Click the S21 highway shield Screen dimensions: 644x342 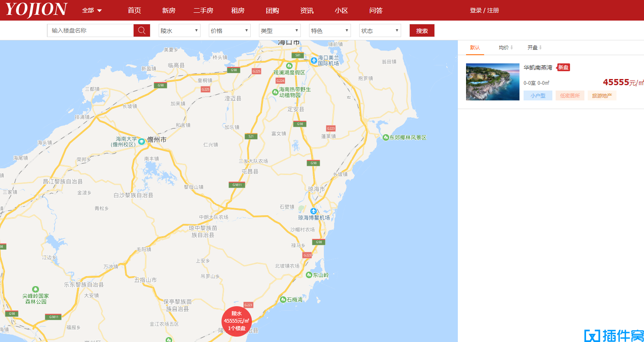251,136
